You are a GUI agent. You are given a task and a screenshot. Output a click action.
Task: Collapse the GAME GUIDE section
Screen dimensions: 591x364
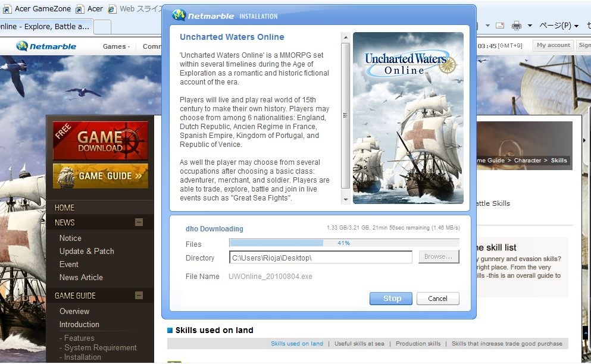point(139,296)
